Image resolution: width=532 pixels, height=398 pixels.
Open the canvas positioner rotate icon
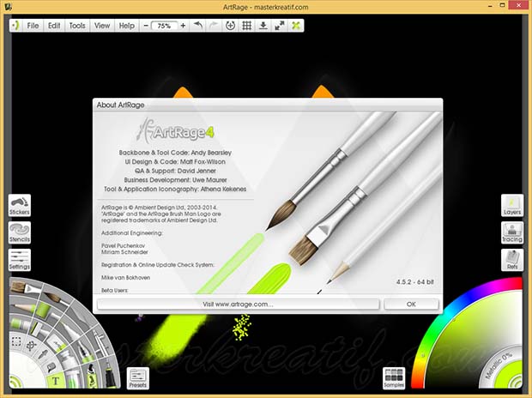[x=230, y=26]
